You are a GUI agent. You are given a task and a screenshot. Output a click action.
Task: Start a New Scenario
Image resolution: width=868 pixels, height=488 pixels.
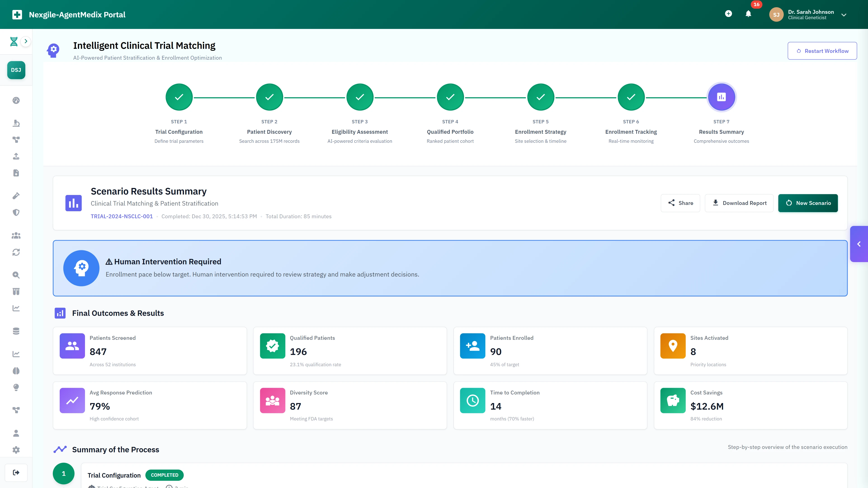click(x=808, y=203)
